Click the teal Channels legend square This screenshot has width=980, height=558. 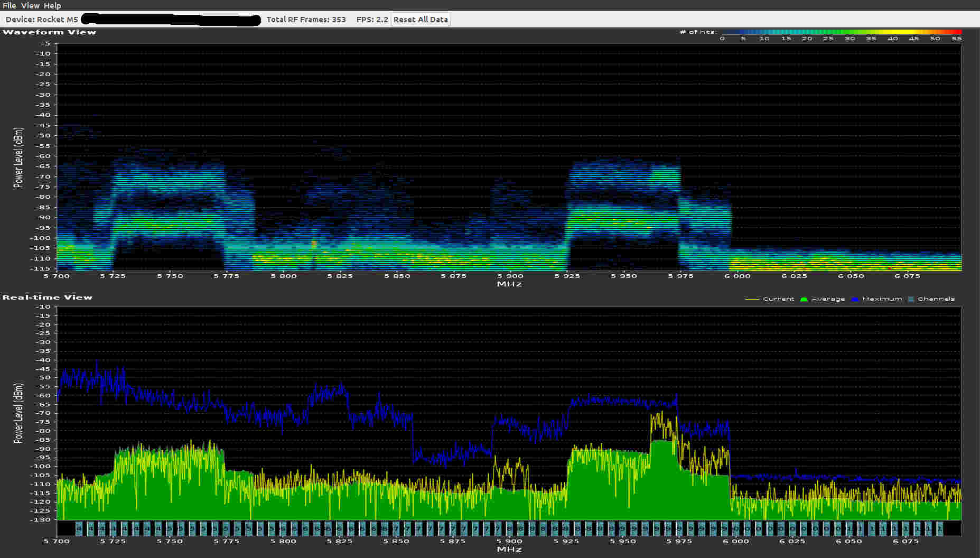[x=911, y=299]
